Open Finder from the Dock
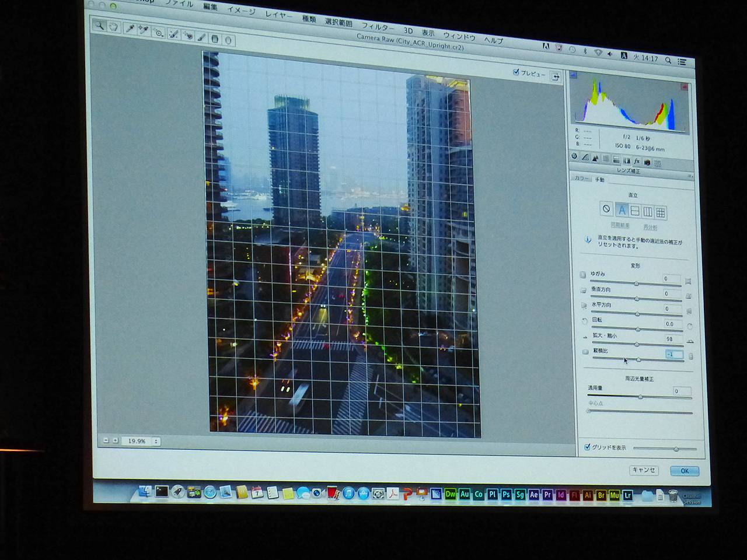747x560 pixels. pyautogui.click(x=145, y=491)
